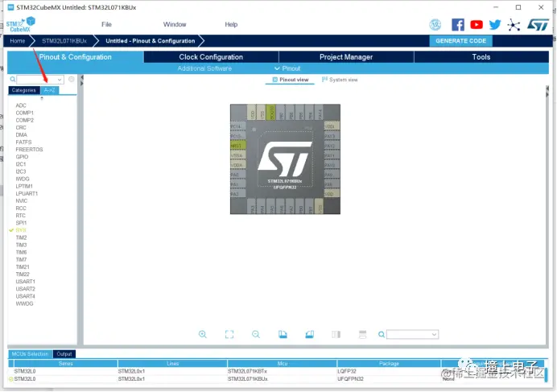
Task: Click the GENERATE CODE button
Action: point(460,41)
